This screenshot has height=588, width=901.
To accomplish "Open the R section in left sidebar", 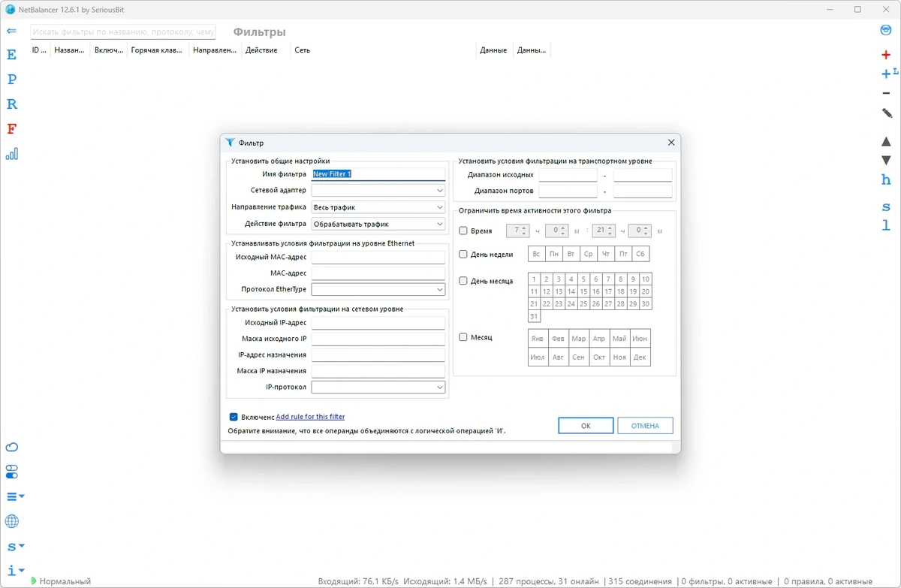I will click(x=11, y=104).
